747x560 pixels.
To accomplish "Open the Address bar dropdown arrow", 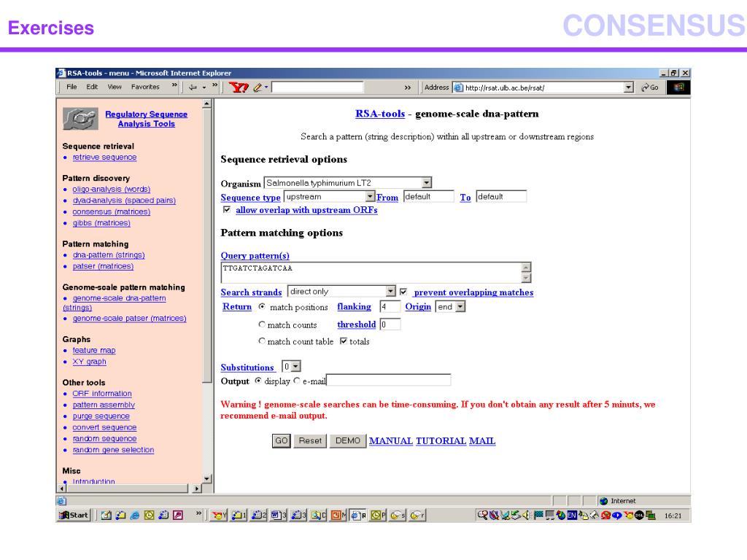I will [629, 87].
